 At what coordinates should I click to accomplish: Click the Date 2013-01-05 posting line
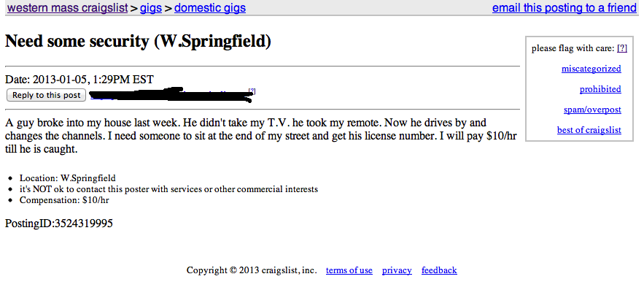coord(79,80)
